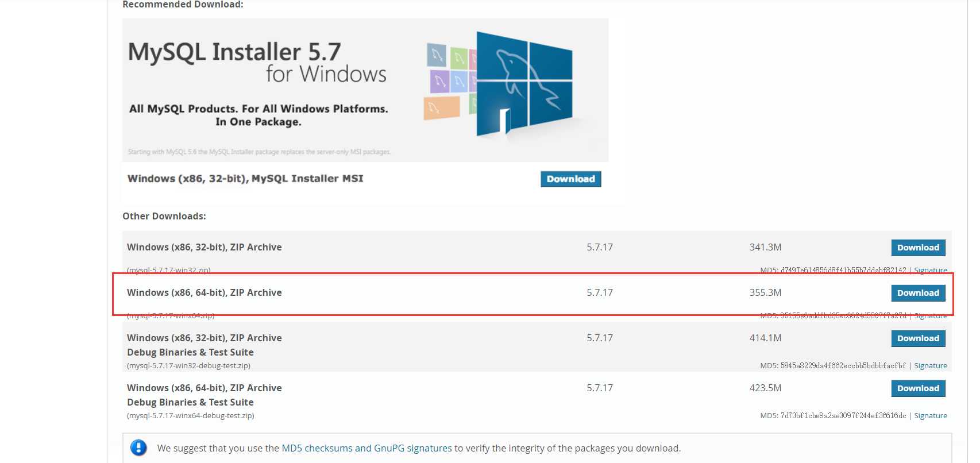The width and height of the screenshot is (980, 463).
Task: Open Signature link for winx64-debug-test.zip
Action: coord(931,415)
